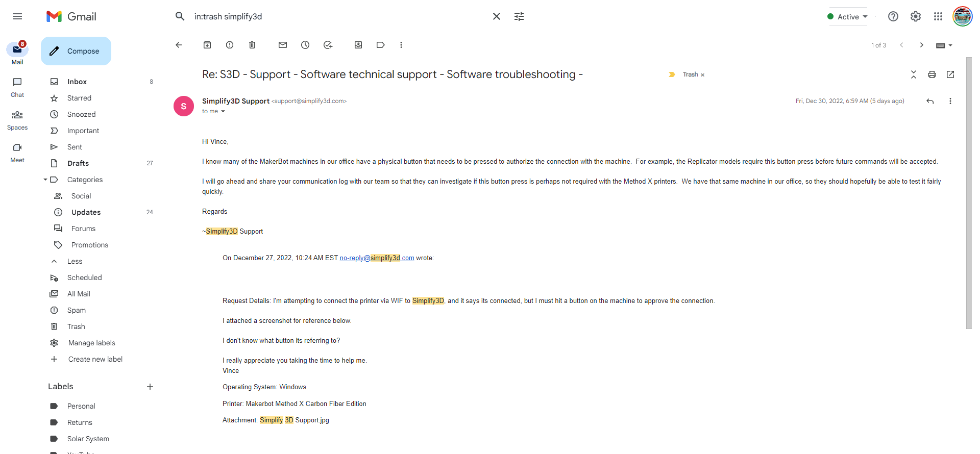This screenshot has height=454, width=980.
Task: Click the Compose button
Action: tap(76, 51)
